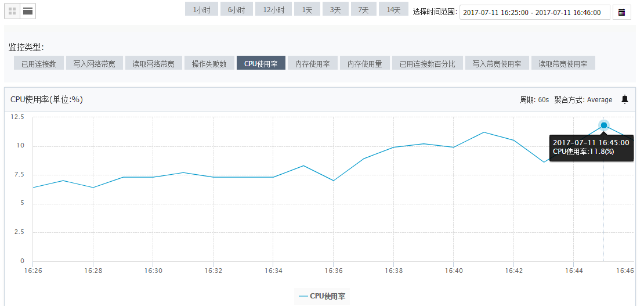Open the 写入网络带宽 monitoring tab
This screenshot has width=644, height=306.
click(x=95, y=64)
